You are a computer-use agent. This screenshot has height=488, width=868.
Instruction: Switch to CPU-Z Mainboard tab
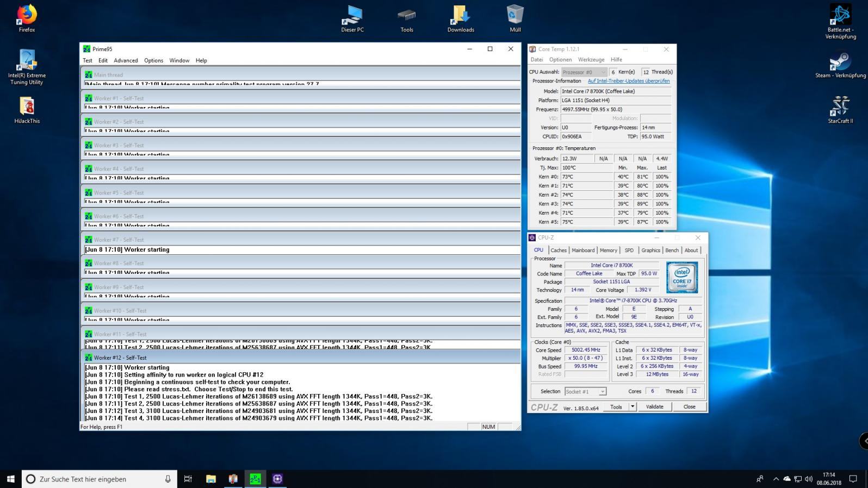coord(583,250)
